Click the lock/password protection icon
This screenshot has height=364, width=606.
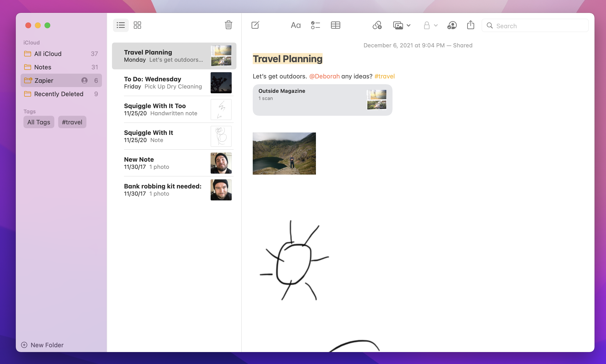(428, 26)
